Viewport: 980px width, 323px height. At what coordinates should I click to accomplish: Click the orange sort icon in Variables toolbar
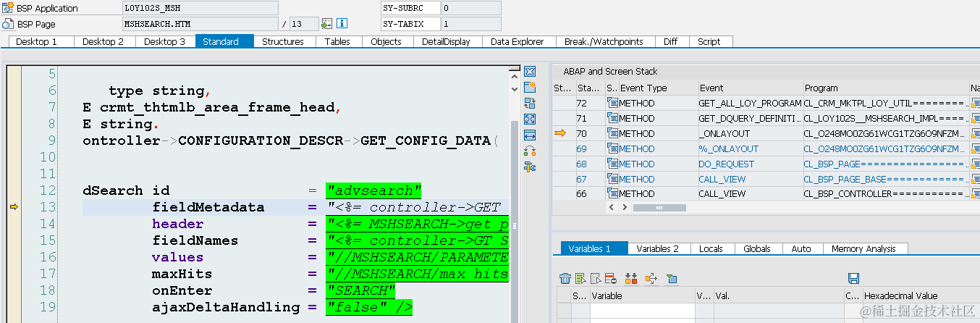tap(630, 278)
